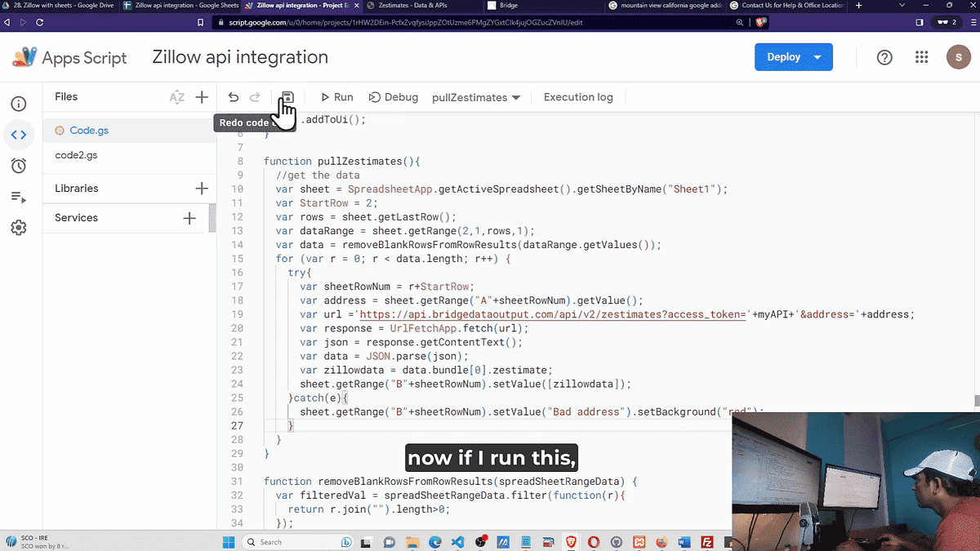Image resolution: width=980 pixels, height=551 pixels.
Task: Open the pullZestimates function dropdown
Action: (x=476, y=97)
